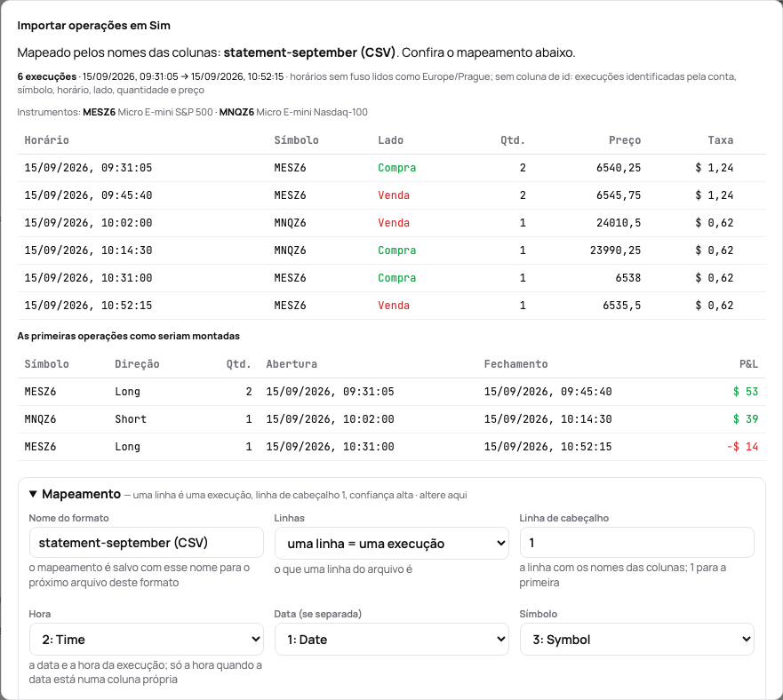Click into the Linha de cabeçalho field
The image size is (783, 700).
636,543
